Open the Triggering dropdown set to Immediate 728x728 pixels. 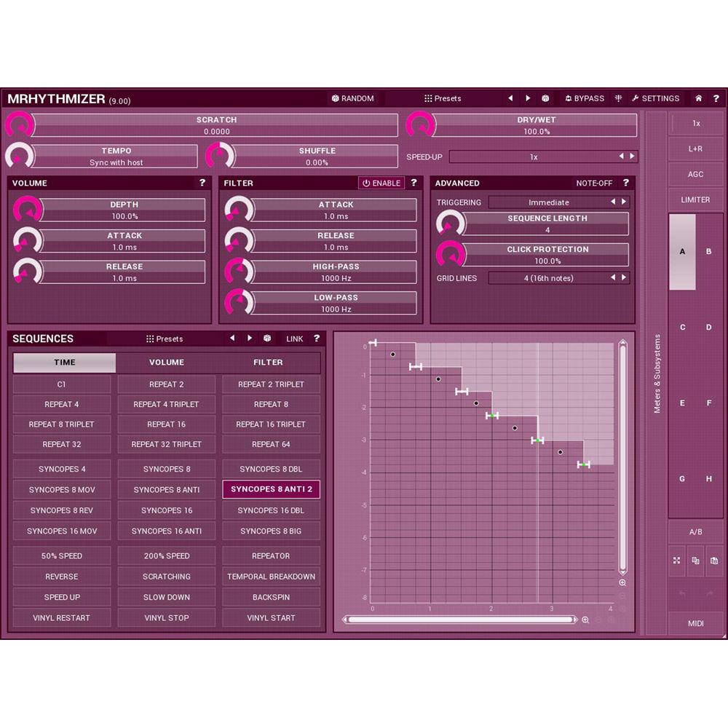pos(549,202)
